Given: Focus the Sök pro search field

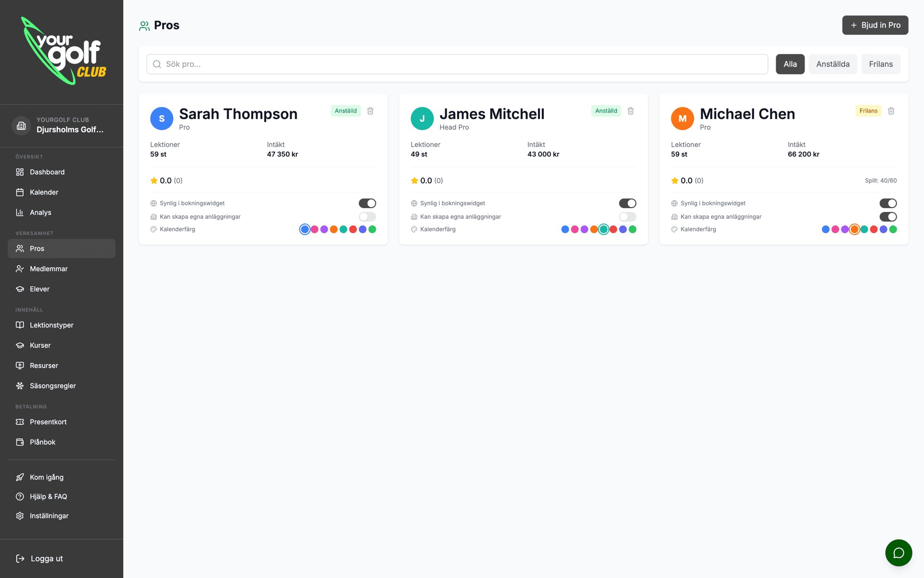Looking at the screenshot, I should [x=457, y=64].
